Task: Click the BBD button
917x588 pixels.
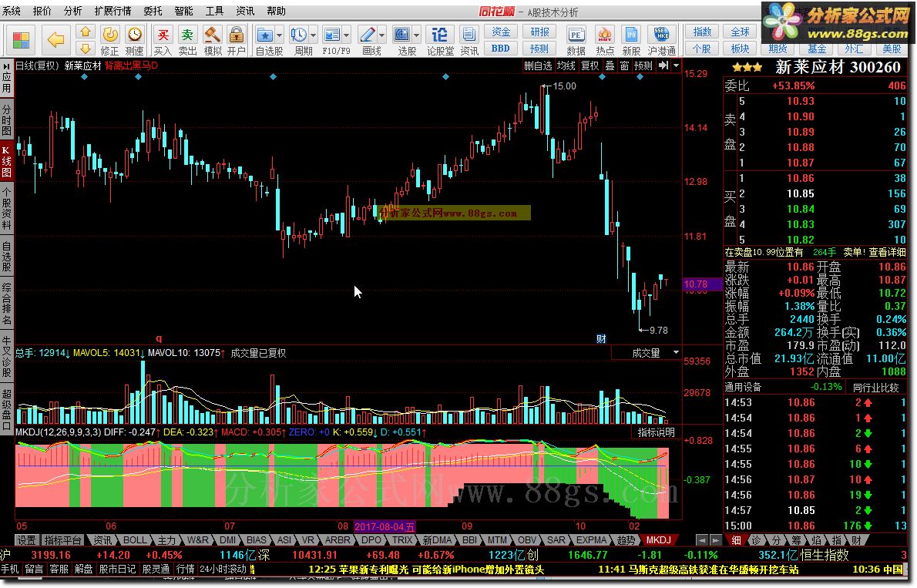Action: coord(501,49)
